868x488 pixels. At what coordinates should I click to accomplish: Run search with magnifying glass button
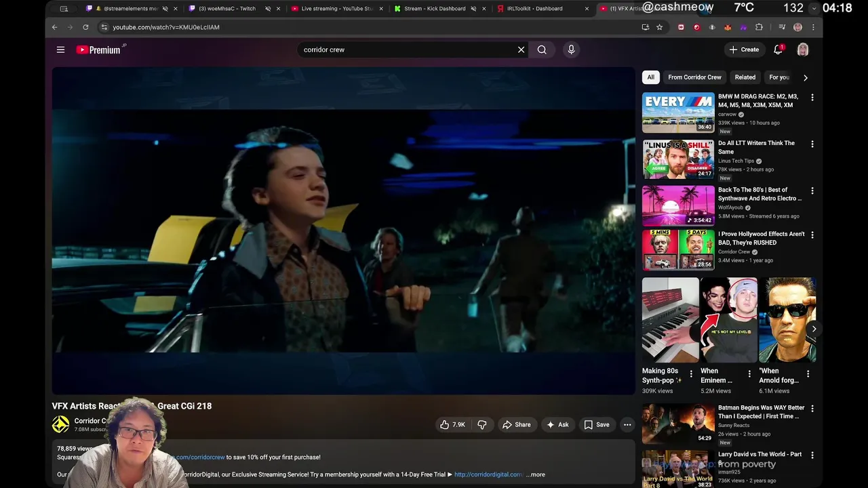[542, 49]
